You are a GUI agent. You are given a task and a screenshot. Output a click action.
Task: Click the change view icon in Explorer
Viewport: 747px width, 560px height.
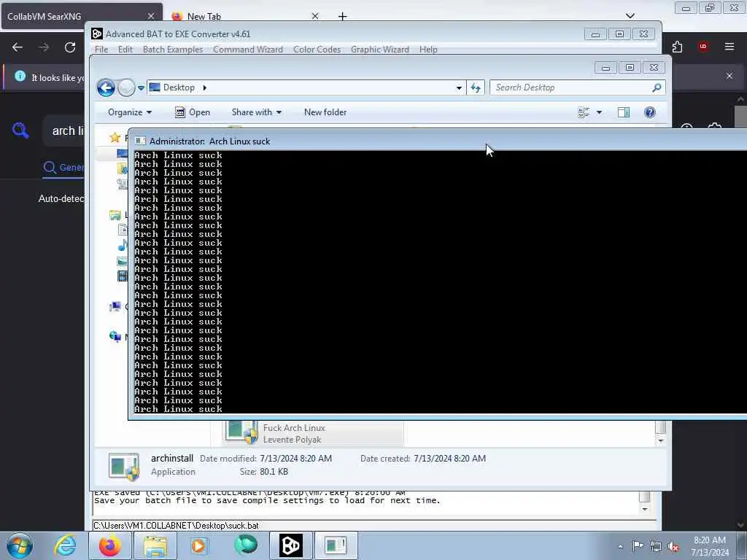click(x=584, y=112)
